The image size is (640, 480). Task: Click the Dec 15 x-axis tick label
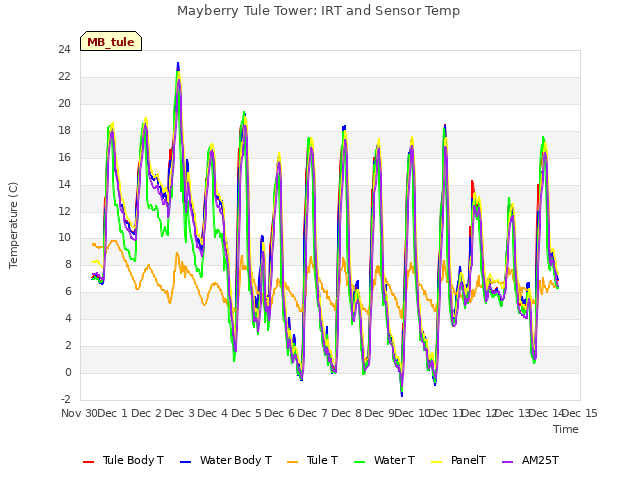click(580, 413)
